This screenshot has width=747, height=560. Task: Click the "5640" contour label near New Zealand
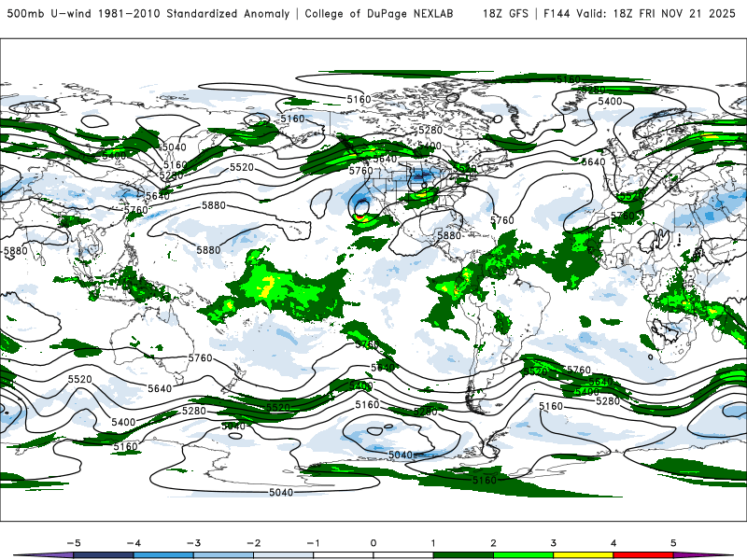160,388
